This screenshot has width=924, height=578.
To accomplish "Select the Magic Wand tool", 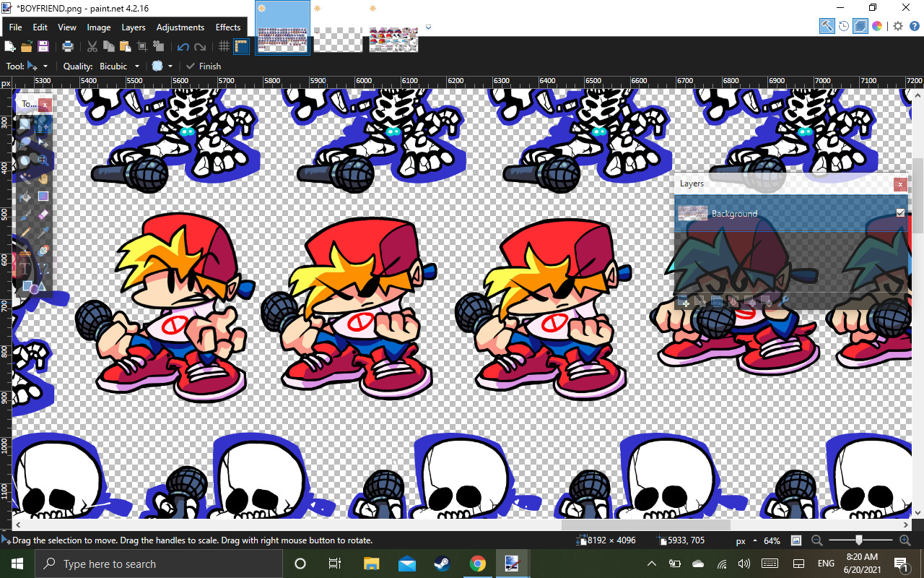I will click(25, 180).
